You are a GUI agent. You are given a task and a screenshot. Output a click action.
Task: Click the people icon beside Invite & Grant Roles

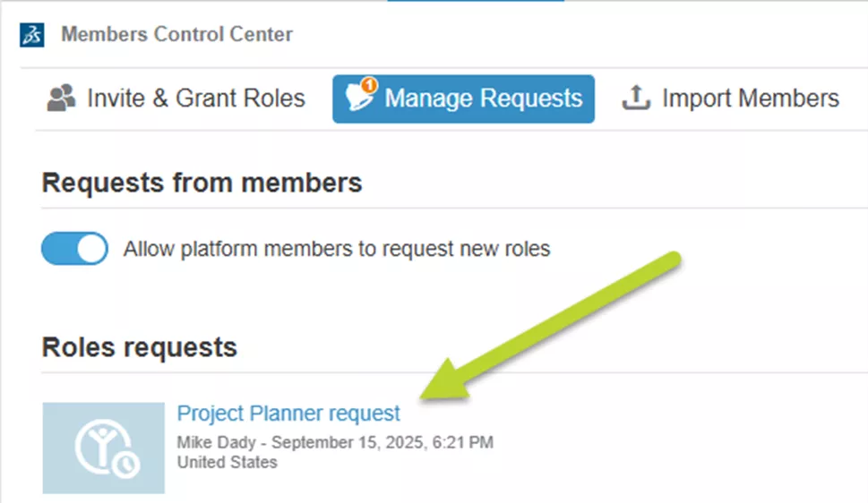[x=61, y=98]
